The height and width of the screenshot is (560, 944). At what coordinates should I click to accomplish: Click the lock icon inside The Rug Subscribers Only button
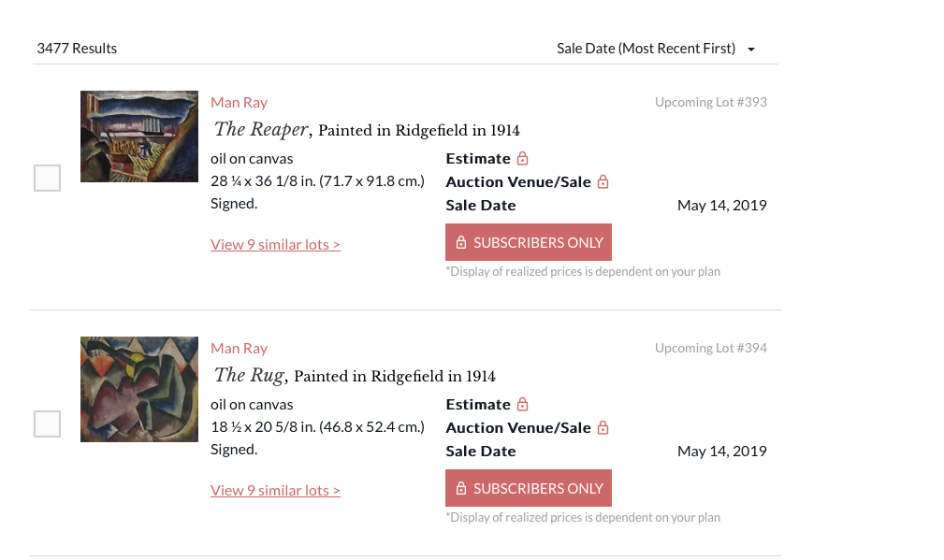coord(461,488)
